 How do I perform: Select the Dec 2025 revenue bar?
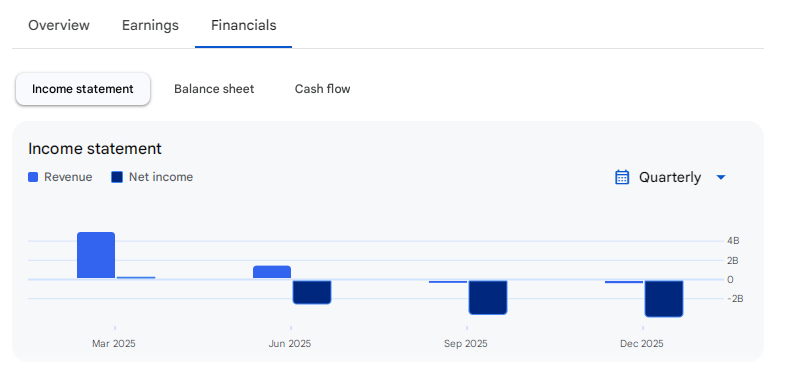point(624,282)
